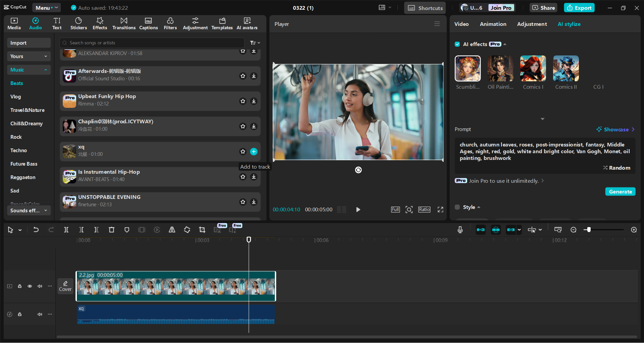Image resolution: width=644 pixels, height=343 pixels.
Task: Open the Transitions panel
Action: [124, 24]
